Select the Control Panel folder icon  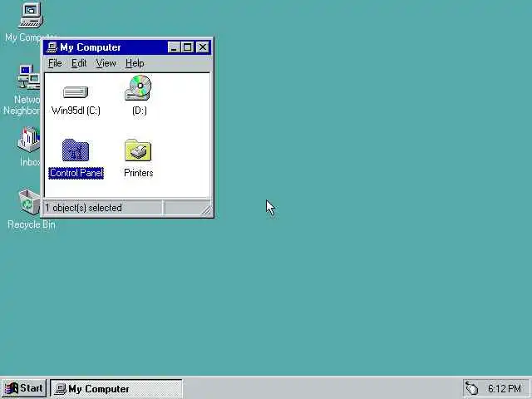tap(76, 150)
